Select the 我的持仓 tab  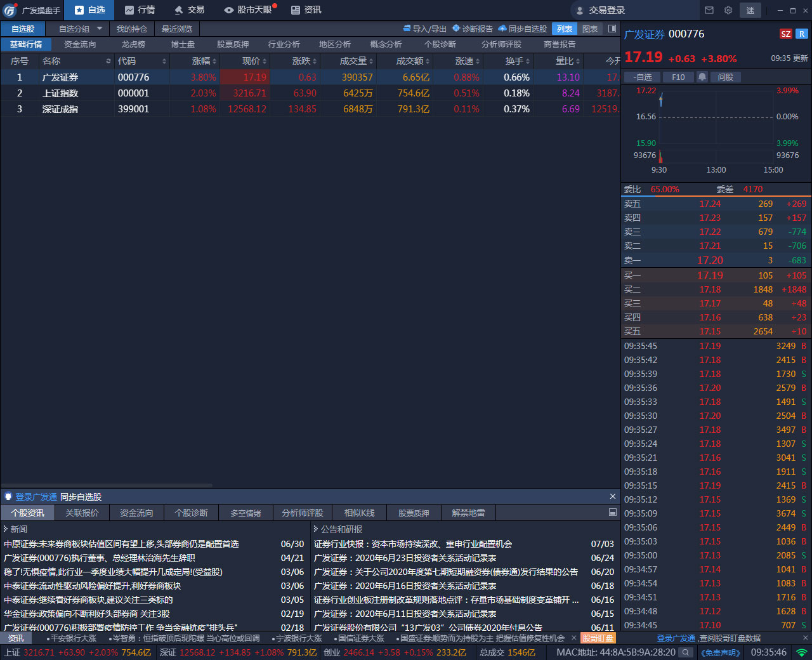click(132, 29)
